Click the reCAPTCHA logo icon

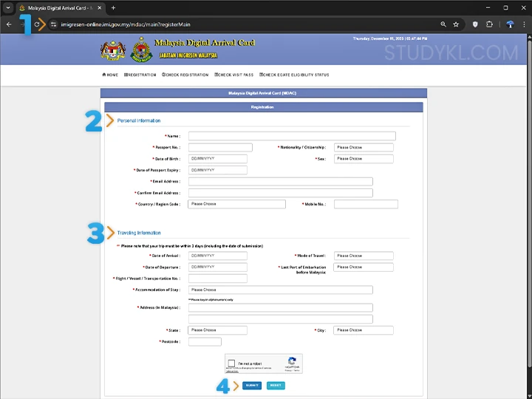[292, 362]
